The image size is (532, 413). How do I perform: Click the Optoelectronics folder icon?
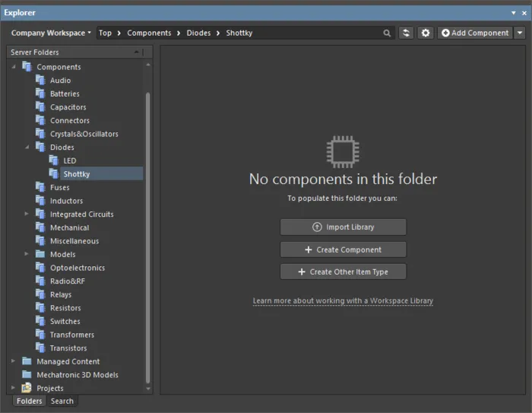coord(40,268)
